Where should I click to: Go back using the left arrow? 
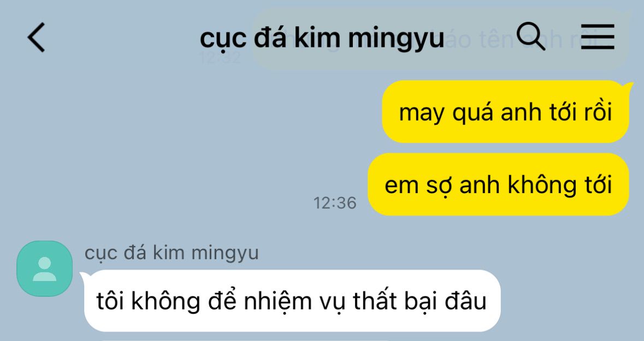tap(36, 37)
